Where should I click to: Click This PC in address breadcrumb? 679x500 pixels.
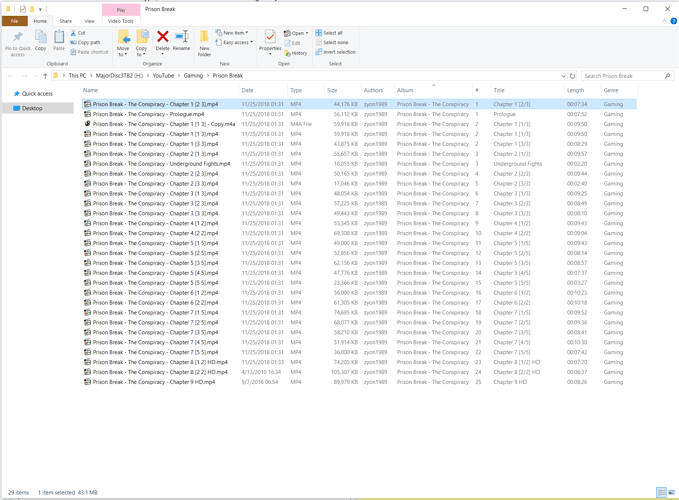tap(77, 76)
